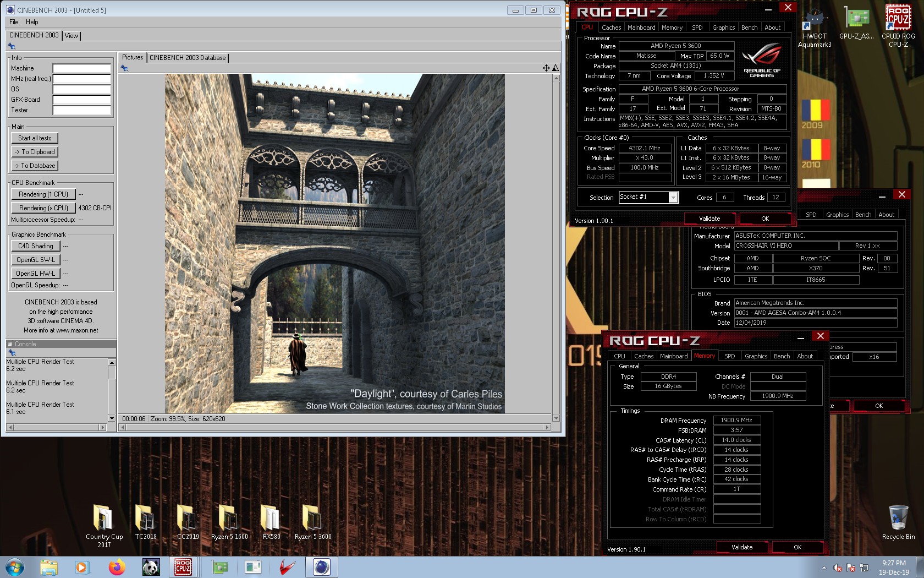Open the SPD tab in the CPU-Z Memory window
Image resolution: width=924 pixels, height=578 pixels.
[x=730, y=356]
